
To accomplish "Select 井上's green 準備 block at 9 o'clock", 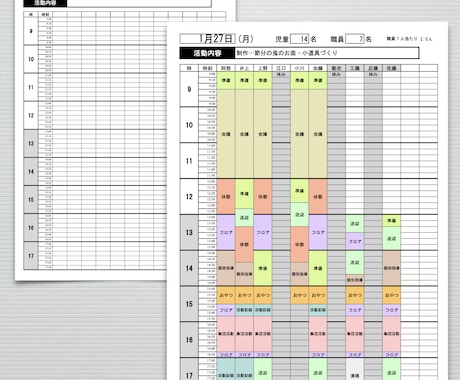I will [x=244, y=81].
